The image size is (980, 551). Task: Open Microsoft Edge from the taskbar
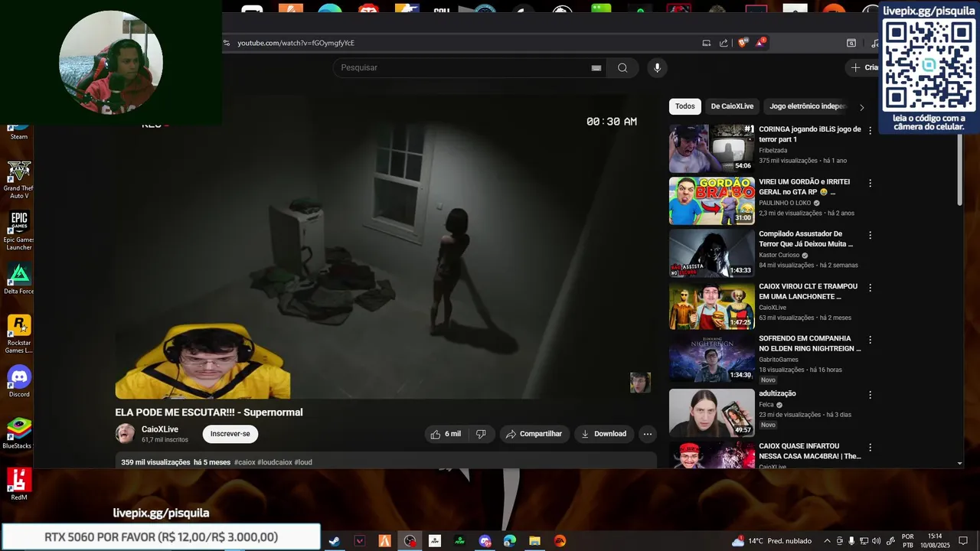coord(510,541)
